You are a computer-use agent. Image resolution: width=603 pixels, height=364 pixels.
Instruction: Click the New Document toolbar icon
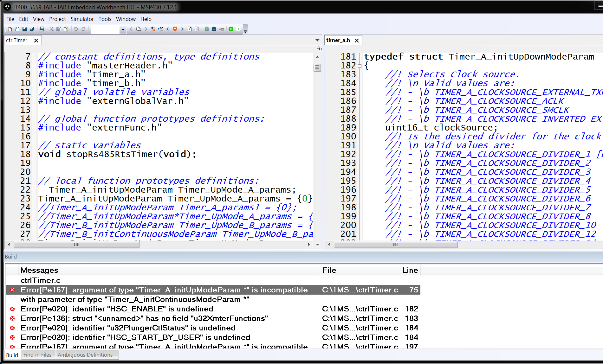point(10,29)
